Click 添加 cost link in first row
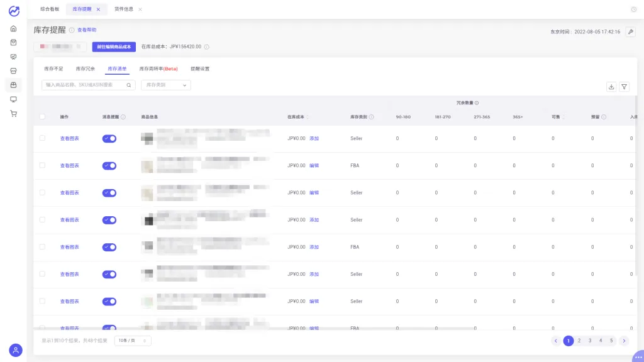The height and width of the screenshot is (362, 644). pos(314,139)
